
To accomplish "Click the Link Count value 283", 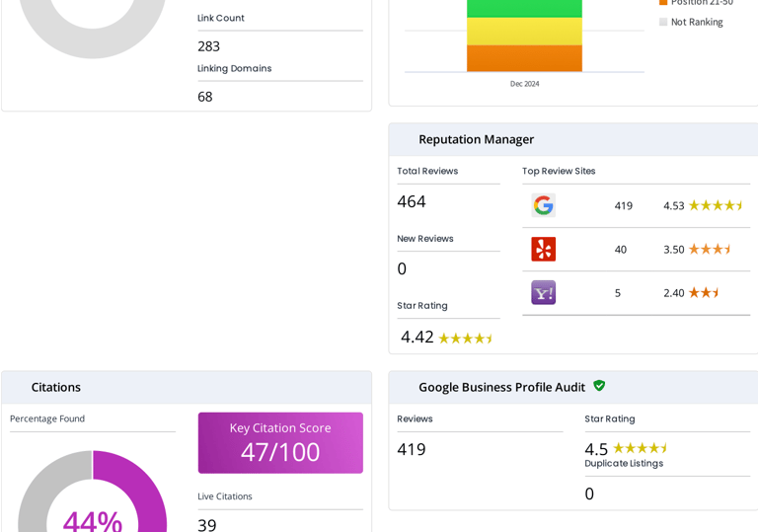I will tap(209, 46).
